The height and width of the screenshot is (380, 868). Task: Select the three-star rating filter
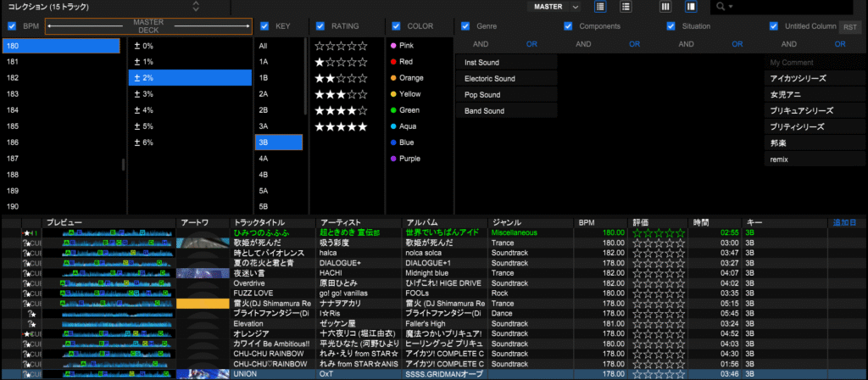(x=341, y=94)
